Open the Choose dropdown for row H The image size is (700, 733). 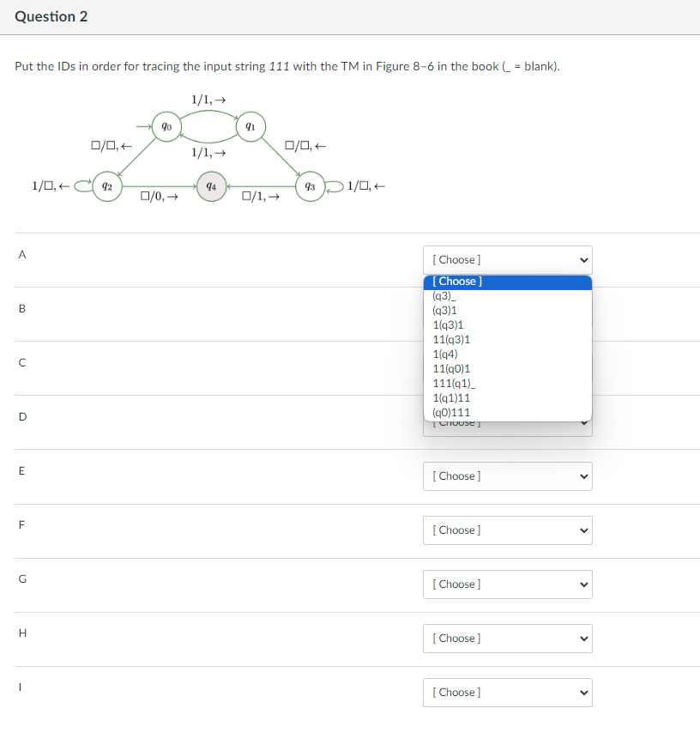tap(507, 638)
